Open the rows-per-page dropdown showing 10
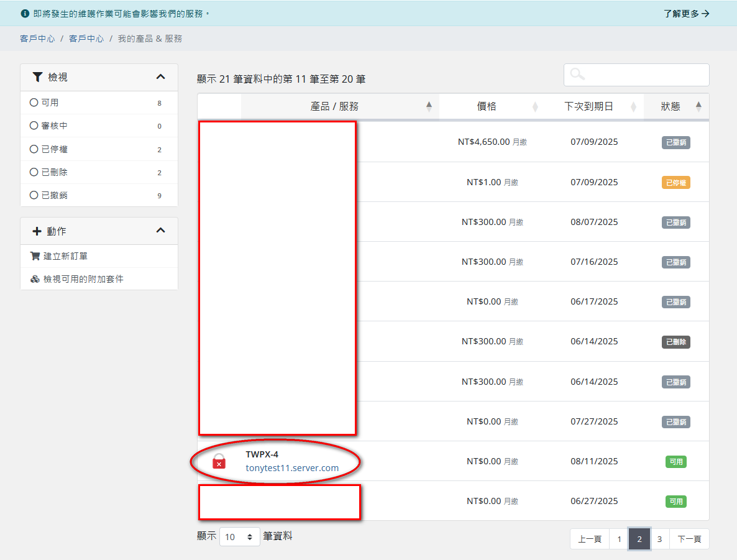Image resolution: width=737 pixels, height=560 pixels. point(239,537)
